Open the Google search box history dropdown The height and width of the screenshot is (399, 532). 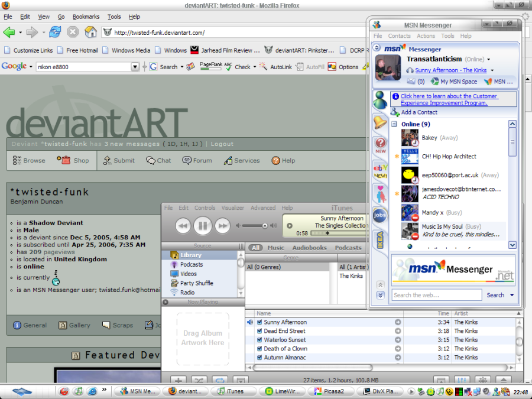(x=135, y=67)
